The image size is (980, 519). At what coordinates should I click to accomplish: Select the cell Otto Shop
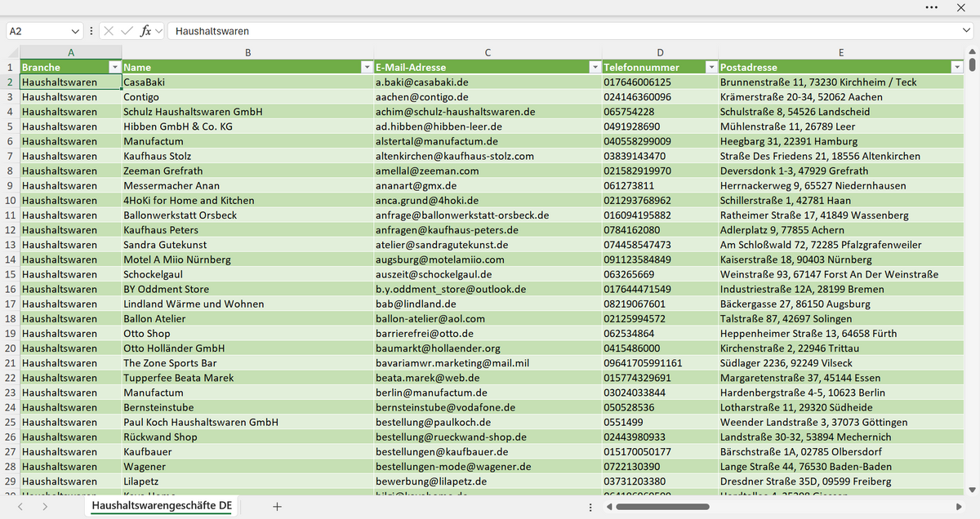(x=247, y=334)
